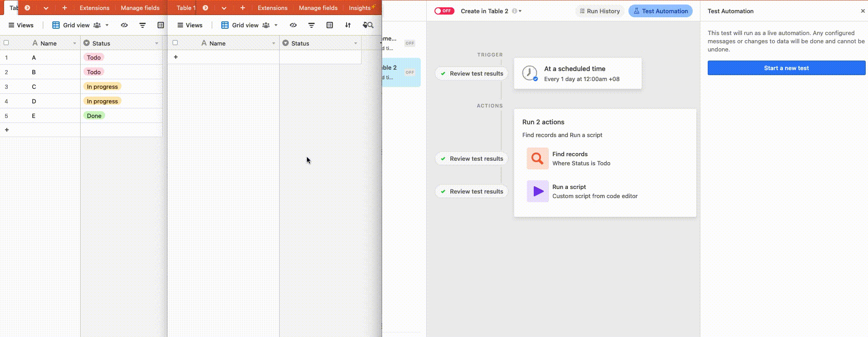Screen dimensions: 868x337
Task: Click In progress status pill in row C
Action: coord(102,87)
